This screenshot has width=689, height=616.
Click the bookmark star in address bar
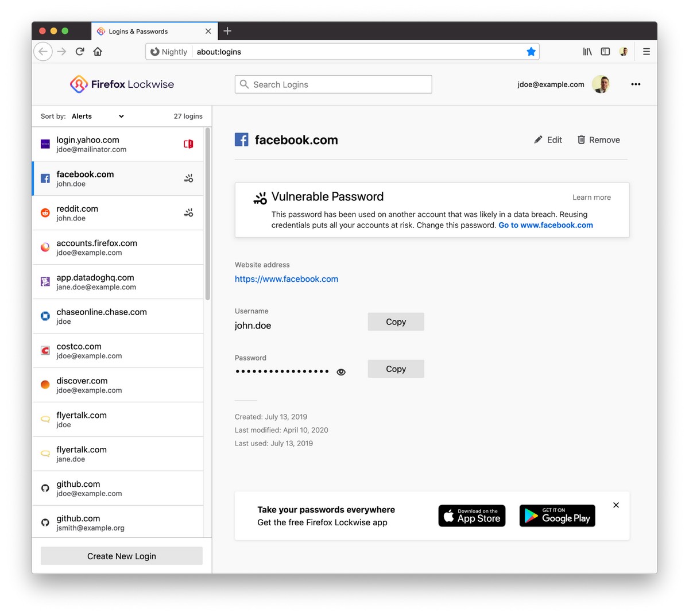(531, 52)
